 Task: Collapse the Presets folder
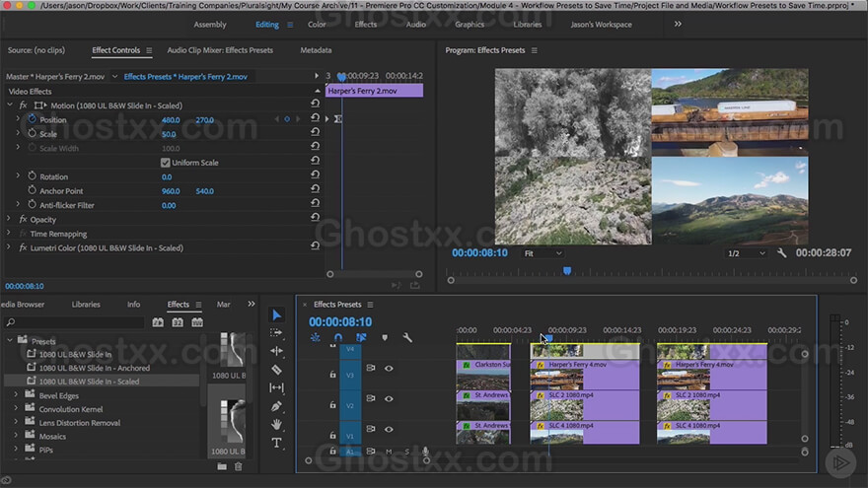click(x=10, y=340)
